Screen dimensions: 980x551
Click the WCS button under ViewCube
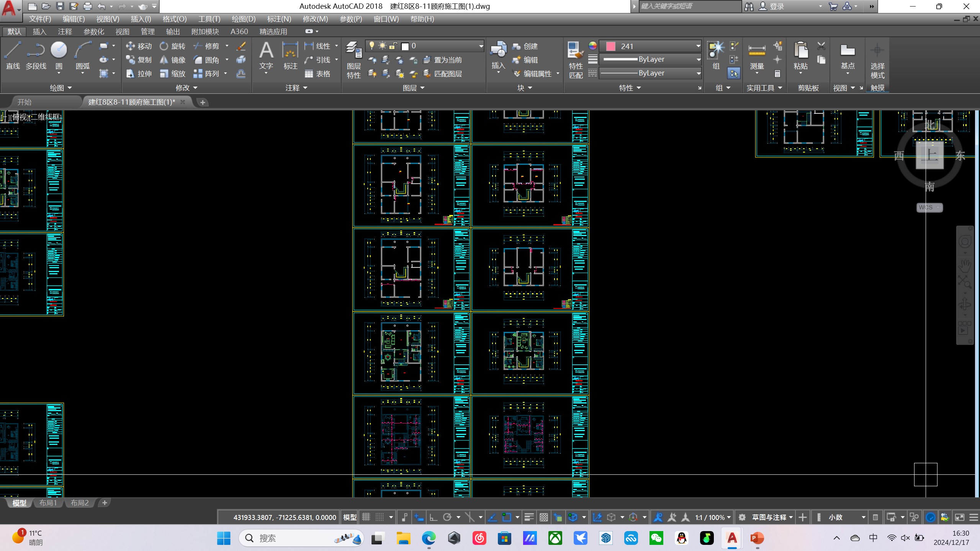(929, 207)
